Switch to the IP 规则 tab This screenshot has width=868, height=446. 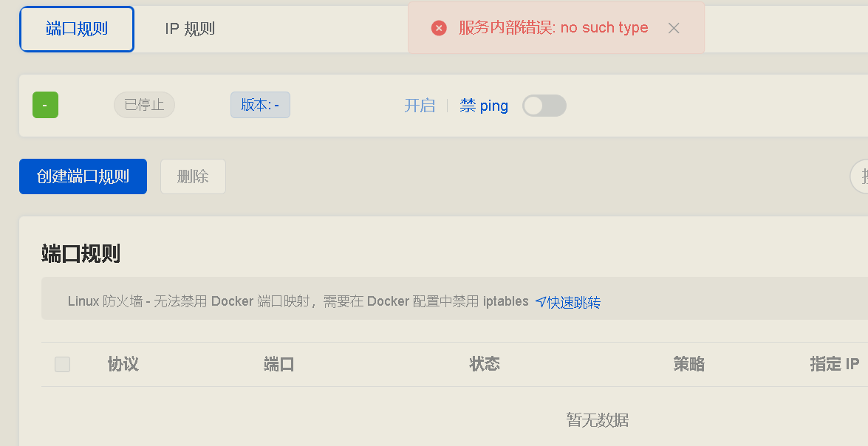pos(189,28)
